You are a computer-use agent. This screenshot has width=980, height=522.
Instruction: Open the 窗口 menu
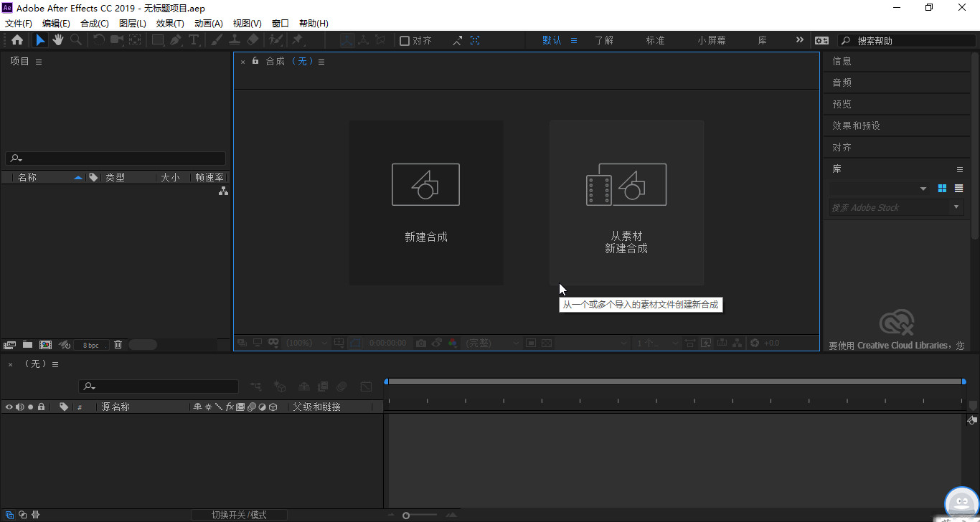[x=281, y=24]
